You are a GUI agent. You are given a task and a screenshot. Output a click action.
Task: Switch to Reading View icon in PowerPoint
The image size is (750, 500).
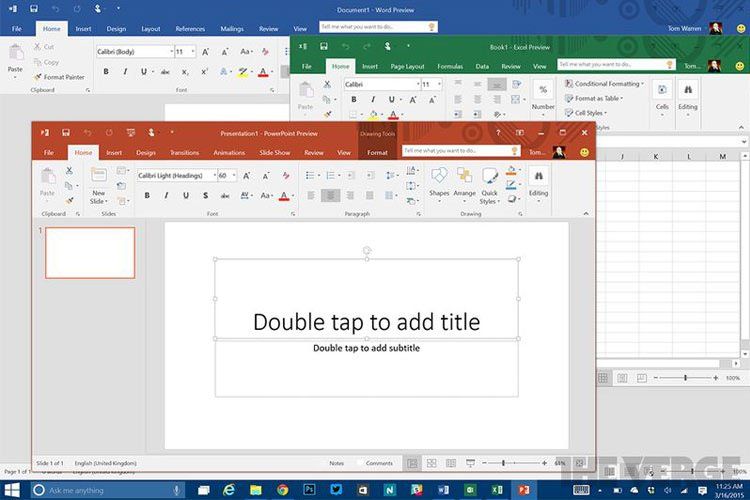[451, 463]
